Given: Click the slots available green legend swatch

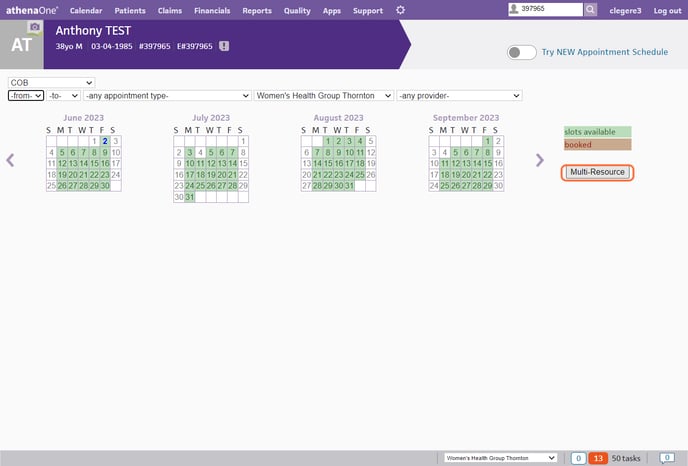Looking at the screenshot, I should tap(597, 132).
